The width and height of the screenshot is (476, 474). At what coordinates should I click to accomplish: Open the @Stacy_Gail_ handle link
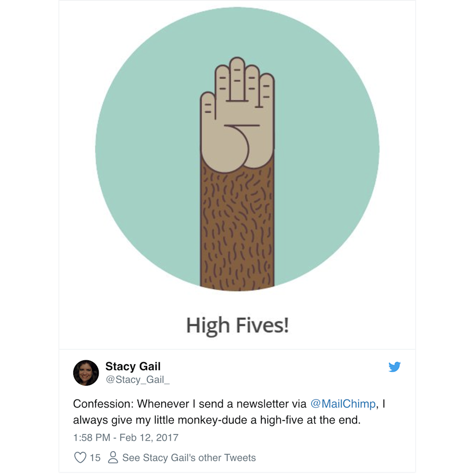coord(137,379)
